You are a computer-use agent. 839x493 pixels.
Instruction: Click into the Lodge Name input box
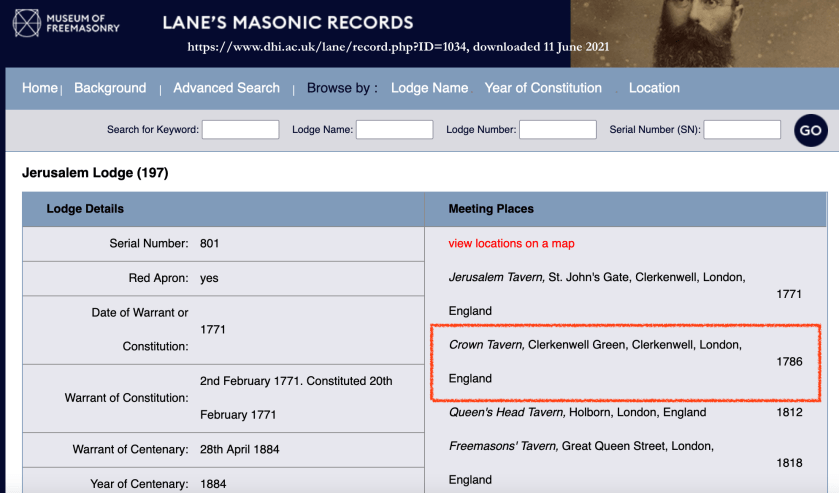point(394,130)
